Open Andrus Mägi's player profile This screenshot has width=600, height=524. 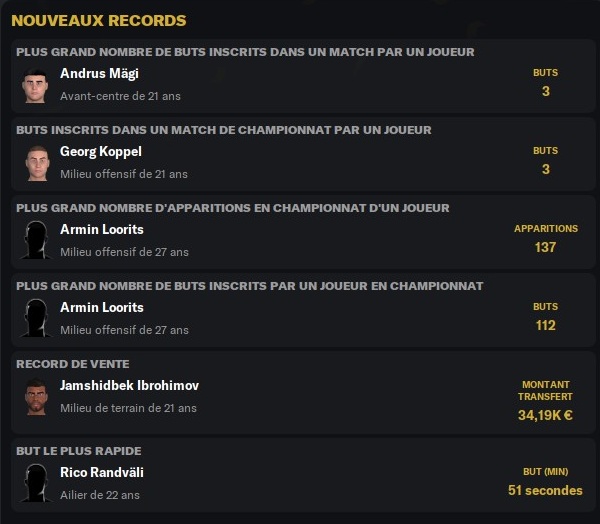(x=99, y=73)
